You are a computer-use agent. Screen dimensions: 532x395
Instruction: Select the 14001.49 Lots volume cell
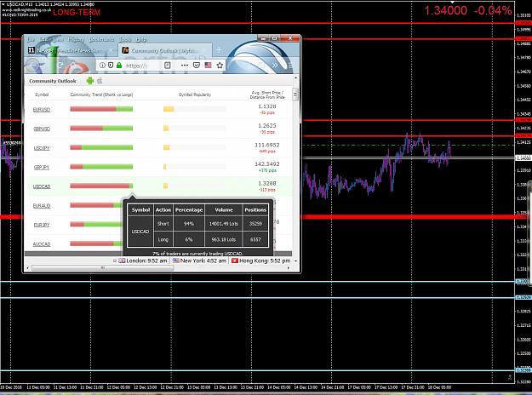pos(224,224)
